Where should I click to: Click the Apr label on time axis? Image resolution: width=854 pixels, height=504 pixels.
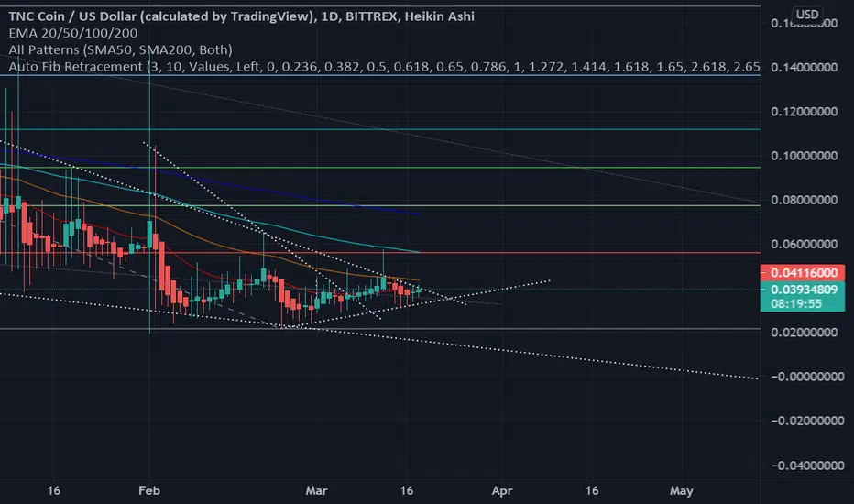pyautogui.click(x=501, y=491)
